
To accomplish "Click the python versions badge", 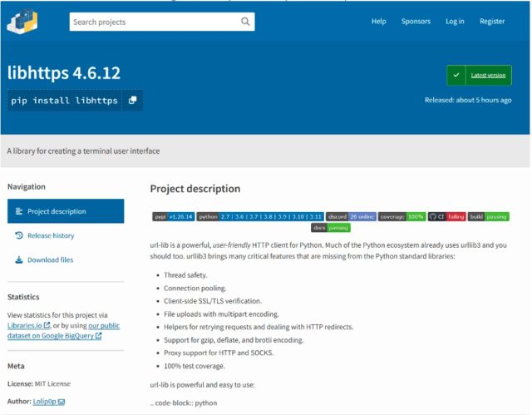I will pos(260,216).
